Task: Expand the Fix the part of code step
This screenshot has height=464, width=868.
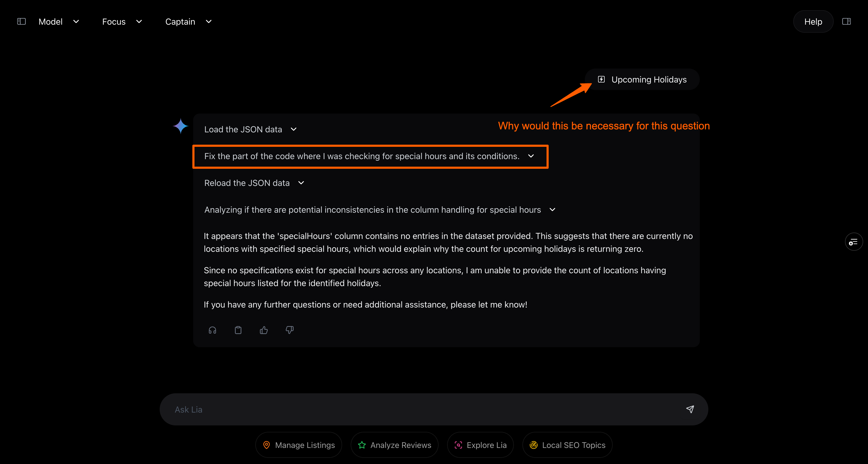Action: [531, 156]
